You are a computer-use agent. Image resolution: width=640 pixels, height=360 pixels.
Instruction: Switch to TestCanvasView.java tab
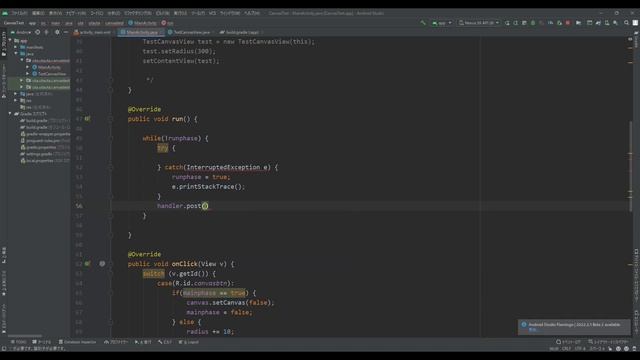click(x=191, y=32)
